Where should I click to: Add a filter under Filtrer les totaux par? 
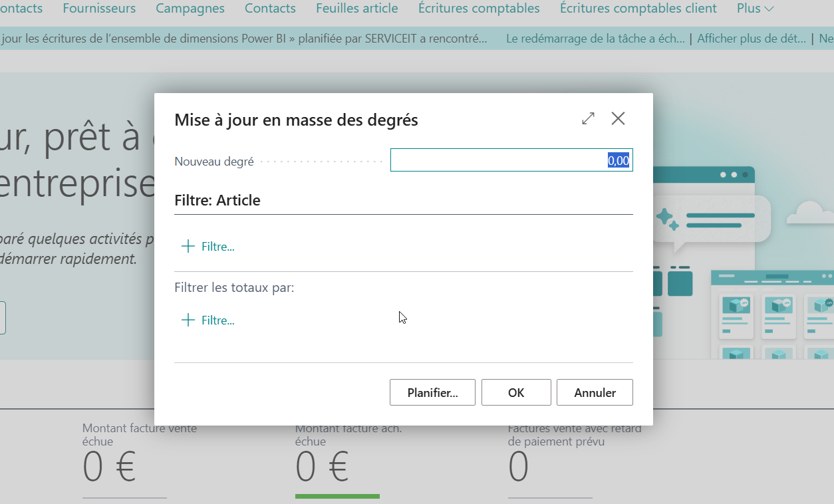coord(208,320)
